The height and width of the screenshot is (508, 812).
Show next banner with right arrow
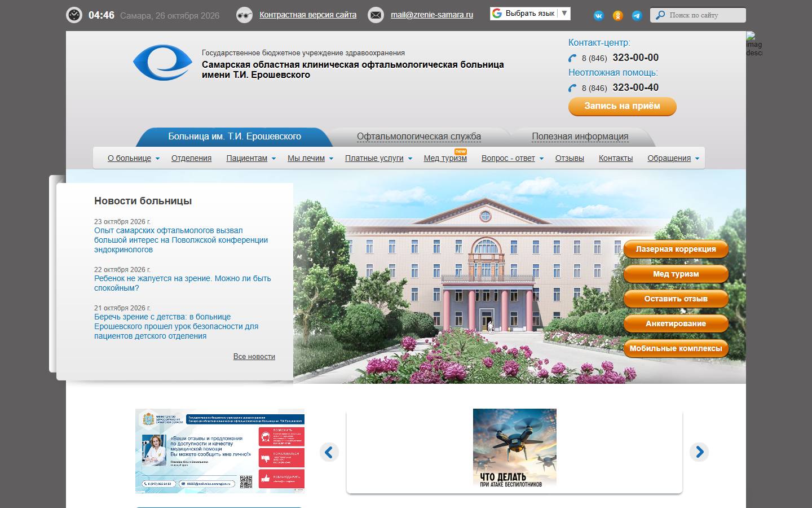(x=699, y=452)
